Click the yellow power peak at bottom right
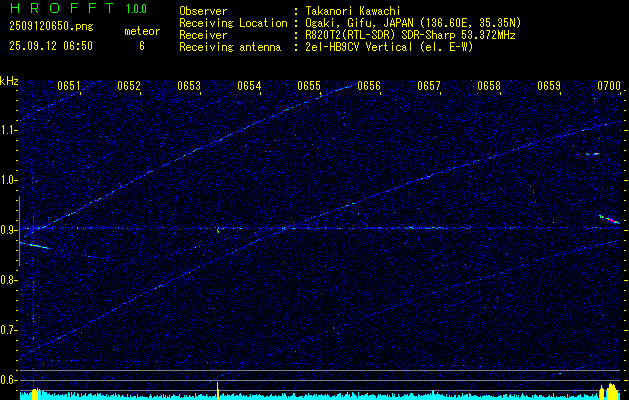 (606, 391)
